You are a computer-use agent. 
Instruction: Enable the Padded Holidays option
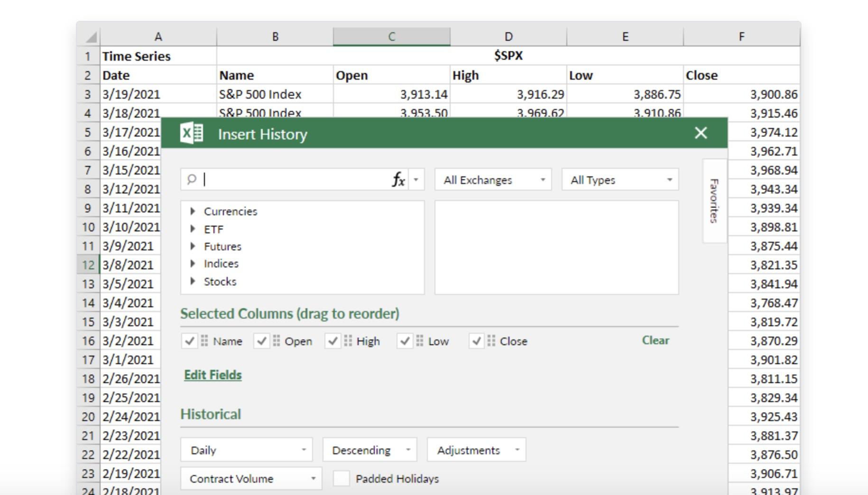[341, 479]
